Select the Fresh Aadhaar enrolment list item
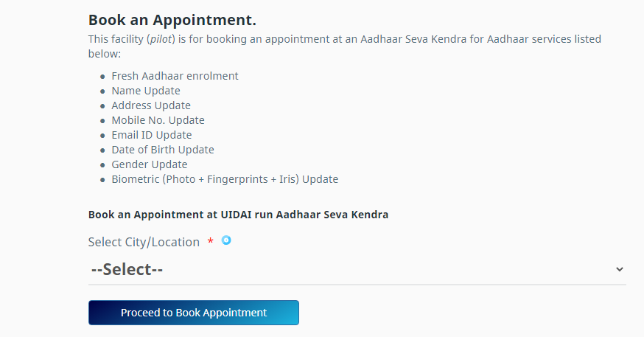644x337 pixels. point(175,76)
